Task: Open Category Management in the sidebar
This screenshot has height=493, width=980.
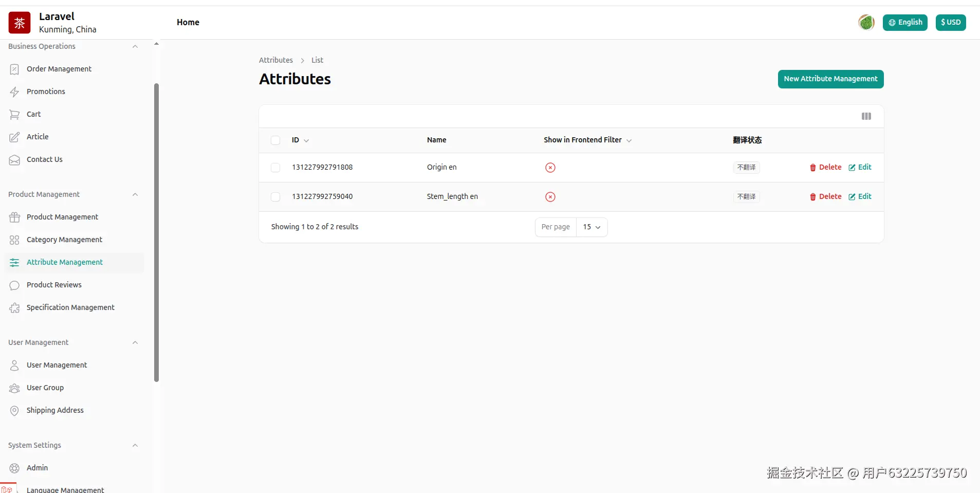Action: 64,240
